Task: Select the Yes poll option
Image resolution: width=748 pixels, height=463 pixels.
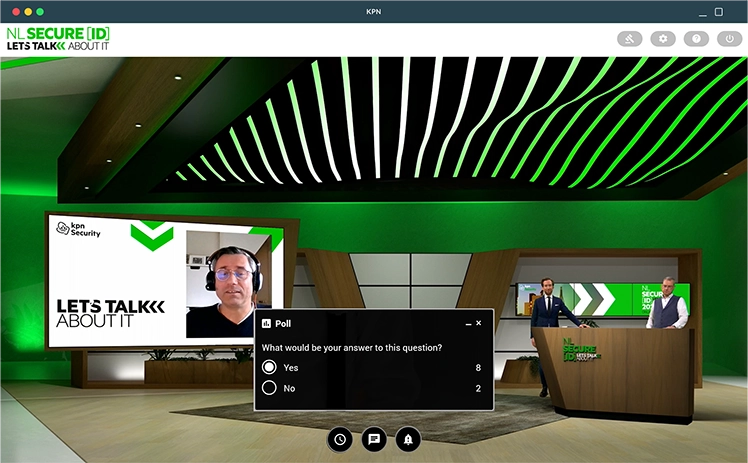Action: [x=269, y=367]
